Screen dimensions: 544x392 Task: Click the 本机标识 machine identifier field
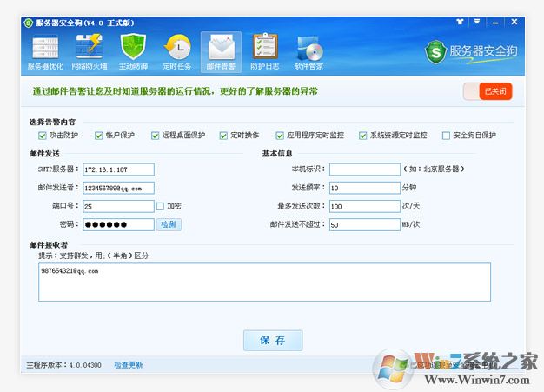click(x=365, y=169)
